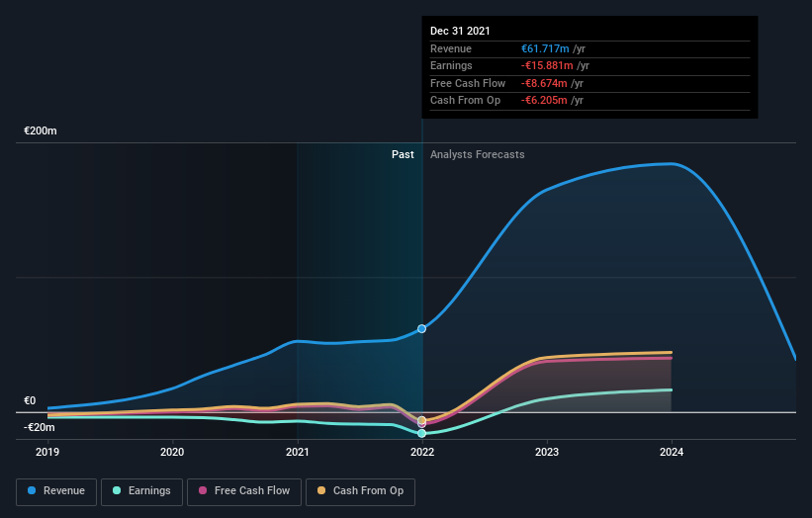The image size is (812, 518).
Task: Click the 2019 x-axis label
Action: [x=47, y=452]
